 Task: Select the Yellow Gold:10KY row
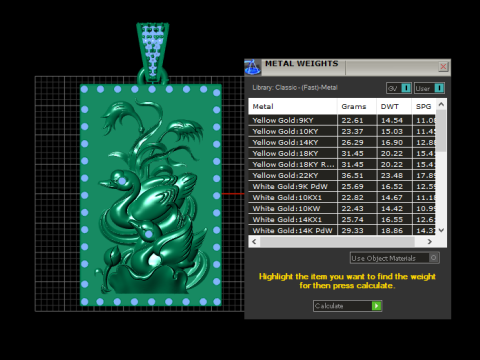coord(342,131)
